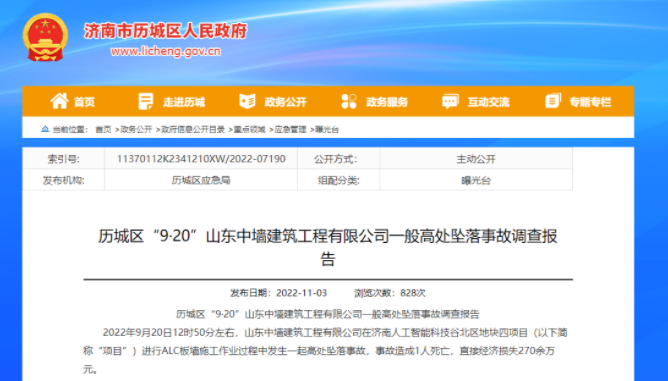Click the stacked pages icon beside 专题专栏
The width and height of the screenshot is (668, 381).
(x=553, y=101)
